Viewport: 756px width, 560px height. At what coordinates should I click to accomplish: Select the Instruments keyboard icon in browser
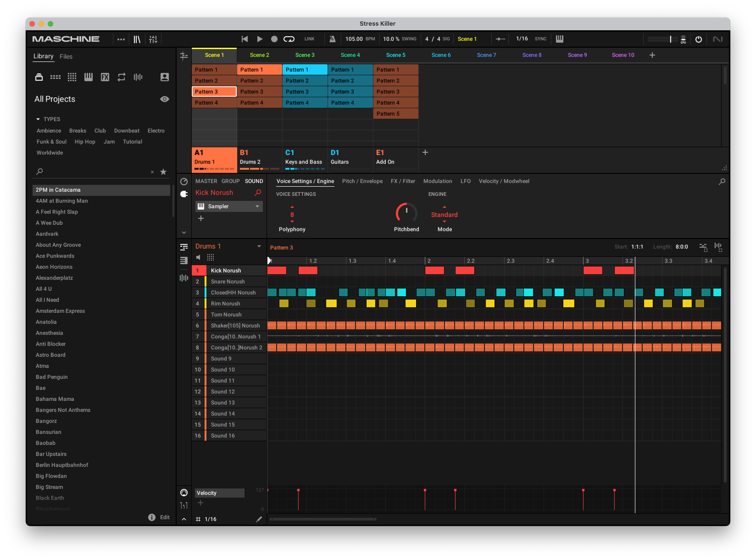tap(89, 77)
